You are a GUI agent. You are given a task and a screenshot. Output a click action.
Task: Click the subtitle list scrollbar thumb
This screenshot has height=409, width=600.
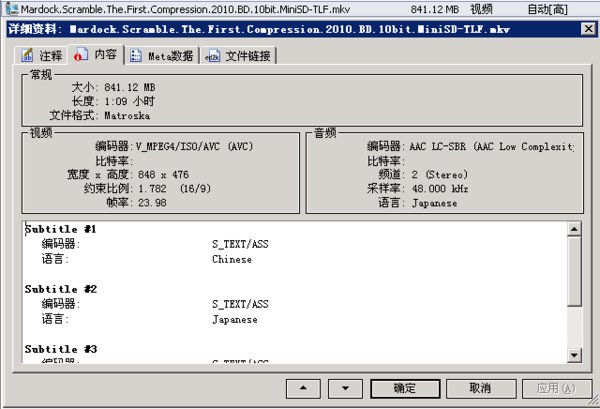tap(574, 271)
